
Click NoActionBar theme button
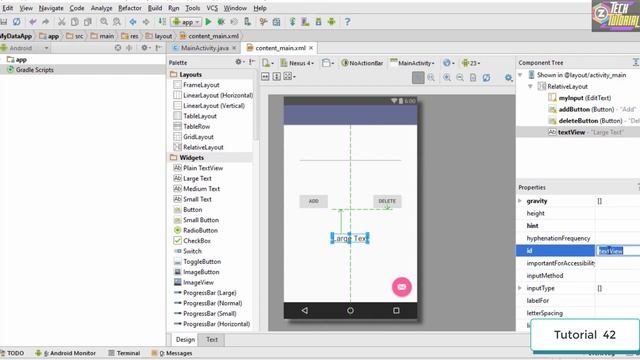[362, 63]
